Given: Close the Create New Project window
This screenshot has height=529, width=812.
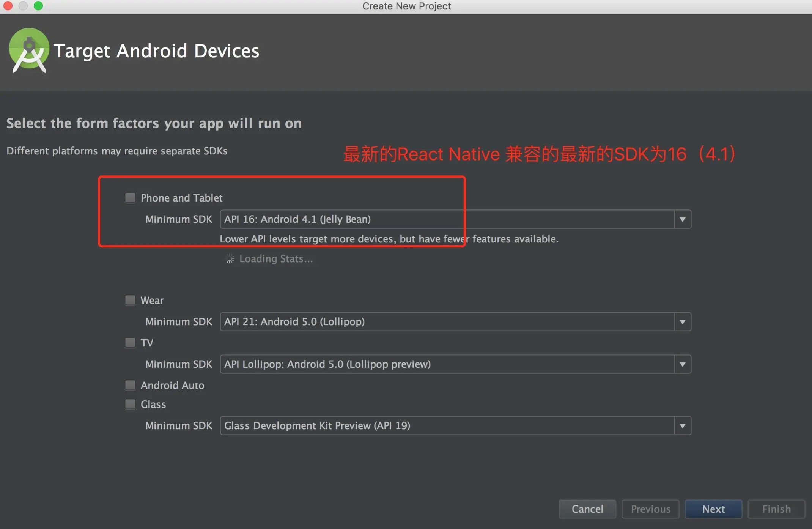Looking at the screenshot, I should pyautogui.click(x=8, y=6).
